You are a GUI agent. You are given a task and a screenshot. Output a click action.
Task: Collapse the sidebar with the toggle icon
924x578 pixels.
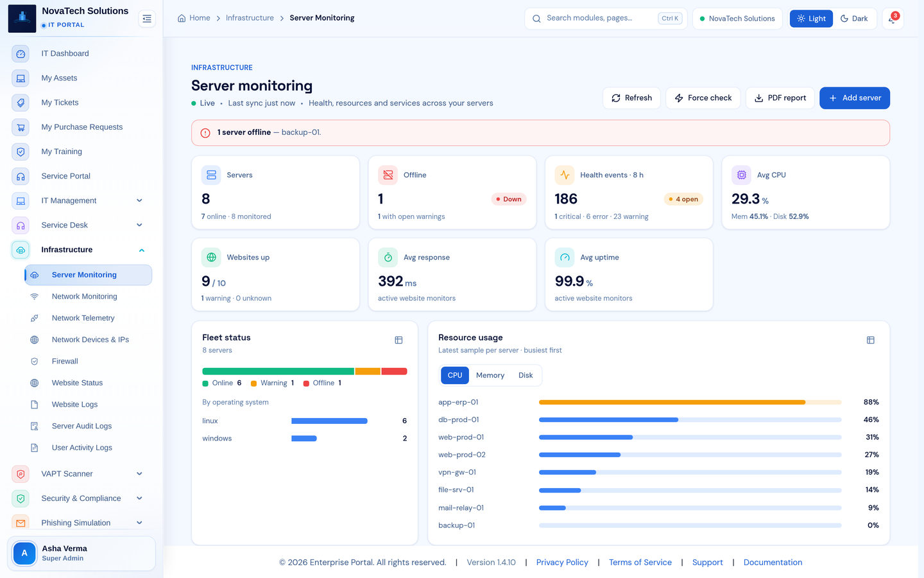tap(147, 19)
